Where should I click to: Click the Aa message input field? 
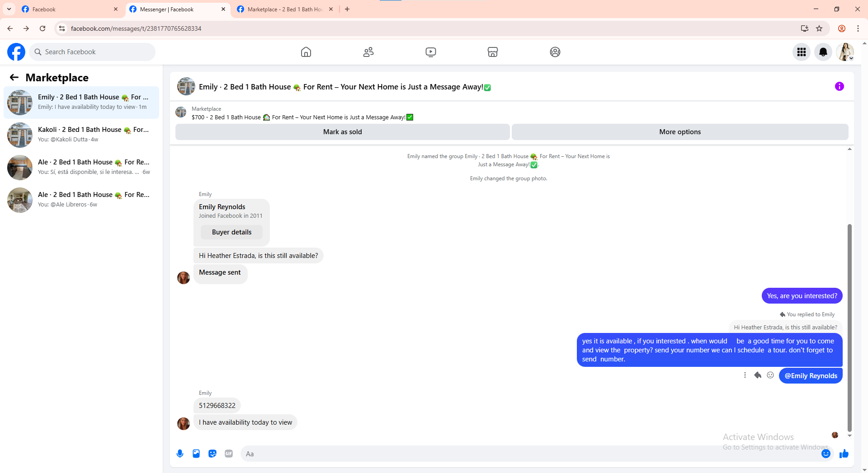[x=529, y=454]
